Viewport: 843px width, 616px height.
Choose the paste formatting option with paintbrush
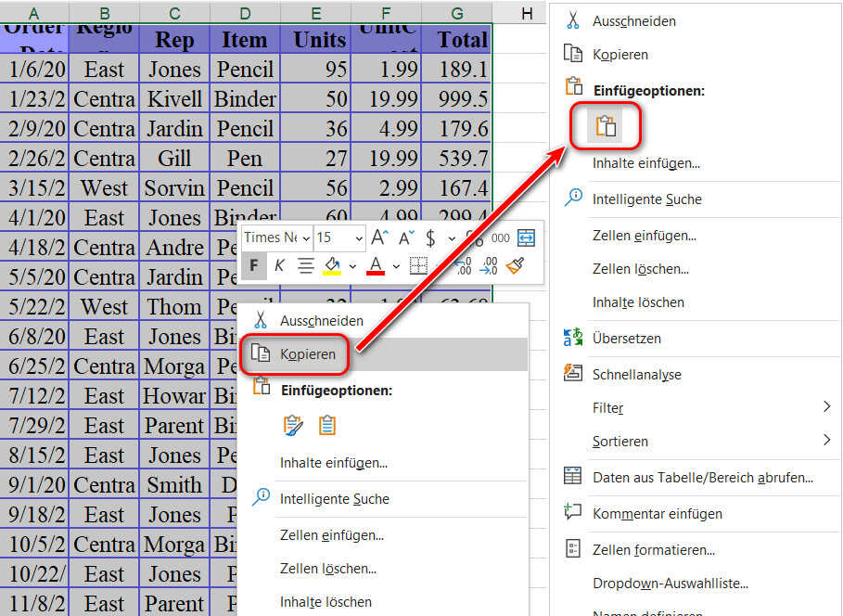click(293, 425)
